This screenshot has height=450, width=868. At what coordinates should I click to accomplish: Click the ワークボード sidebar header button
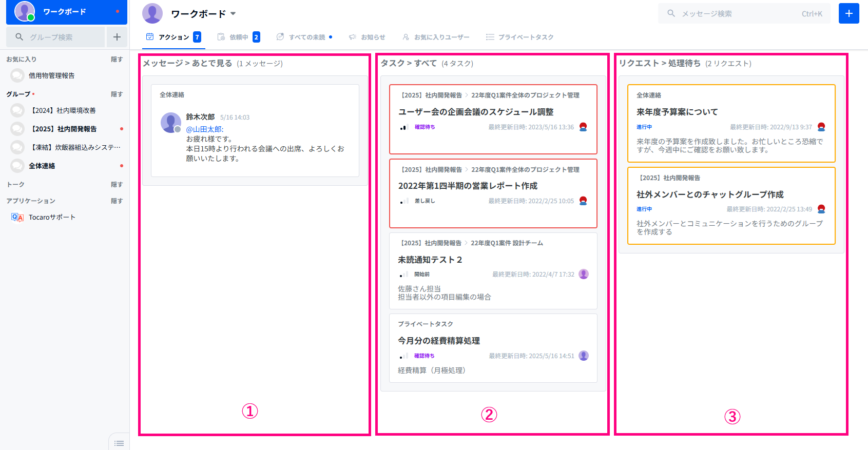(67, 11)
